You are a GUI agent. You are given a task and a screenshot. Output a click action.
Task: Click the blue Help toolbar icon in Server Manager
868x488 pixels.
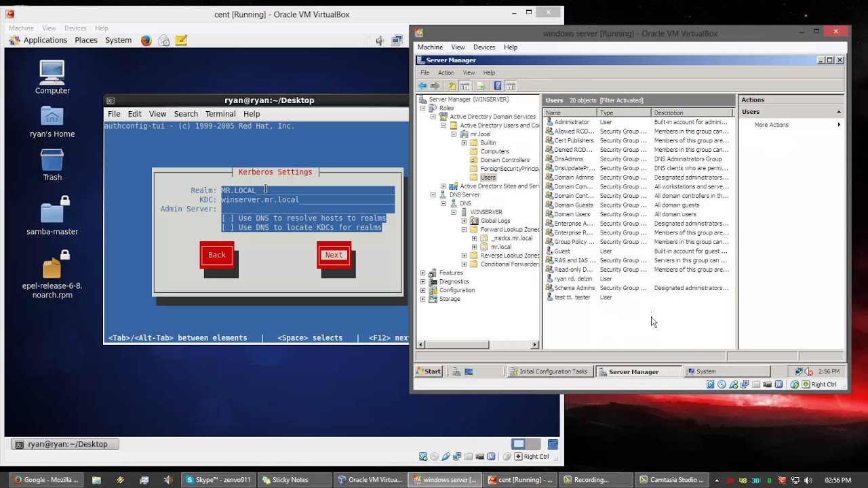point(498,86)
